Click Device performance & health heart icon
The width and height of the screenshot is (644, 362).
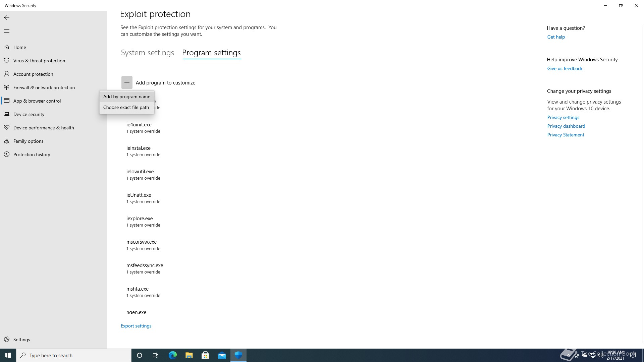[6, 128]
